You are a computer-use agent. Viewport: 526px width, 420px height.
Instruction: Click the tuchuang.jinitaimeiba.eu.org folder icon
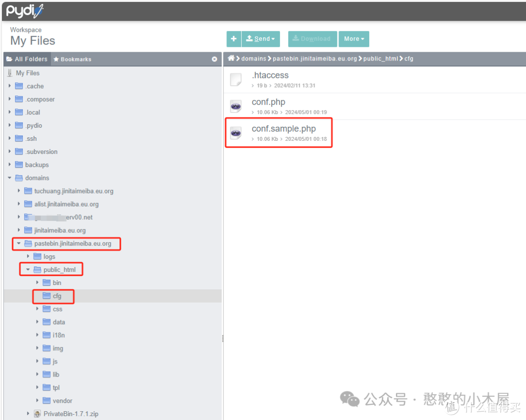click(x=28, y=191)
